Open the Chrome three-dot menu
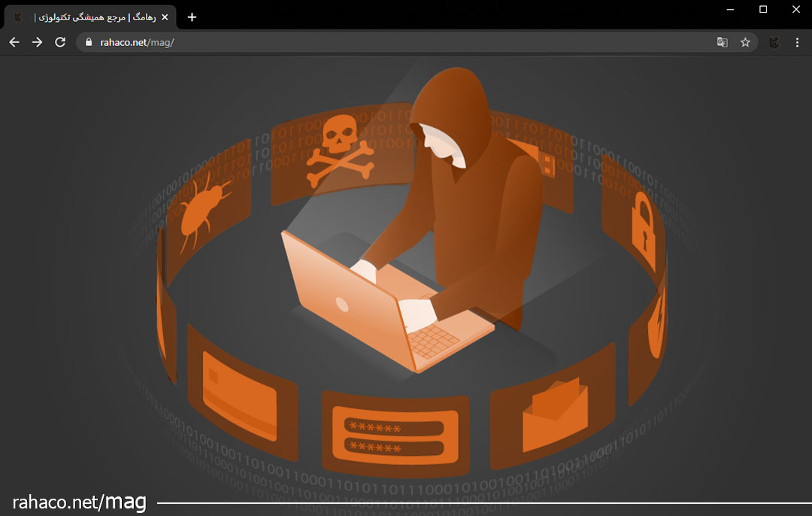 797,42
